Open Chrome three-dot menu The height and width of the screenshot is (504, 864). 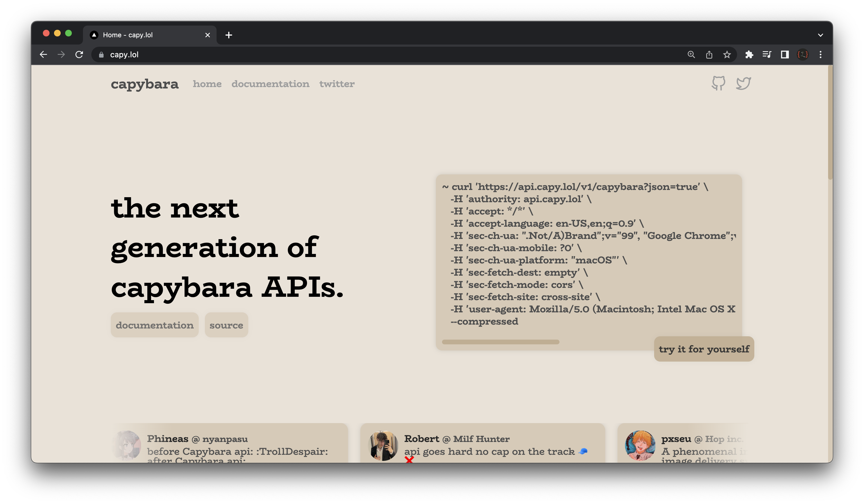(821, 55)
